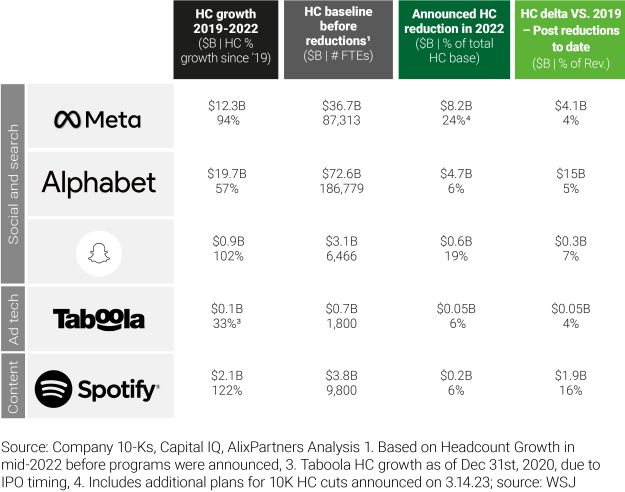Click the Meta logo
This screenshot has height=492, width=625.
tap(97, 119)
